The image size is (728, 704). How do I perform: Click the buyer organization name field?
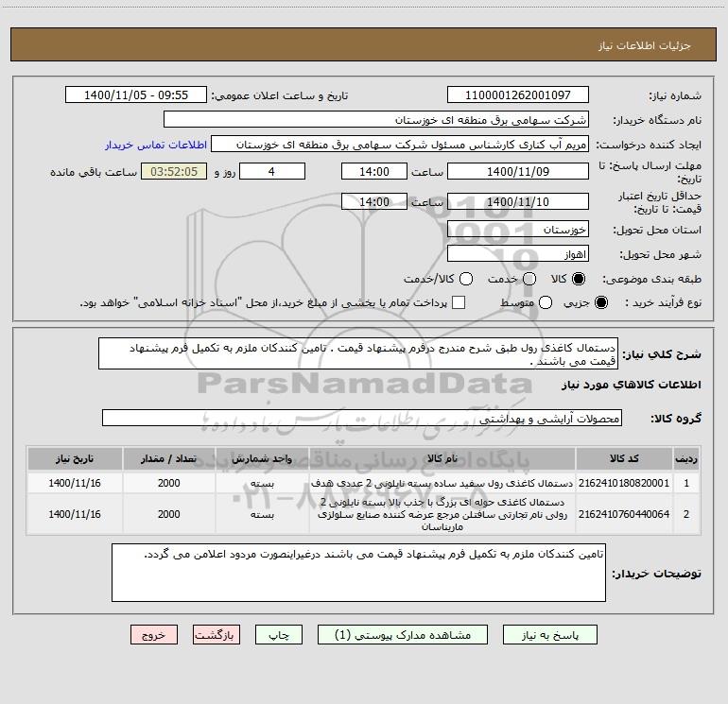tap(376, 119)
